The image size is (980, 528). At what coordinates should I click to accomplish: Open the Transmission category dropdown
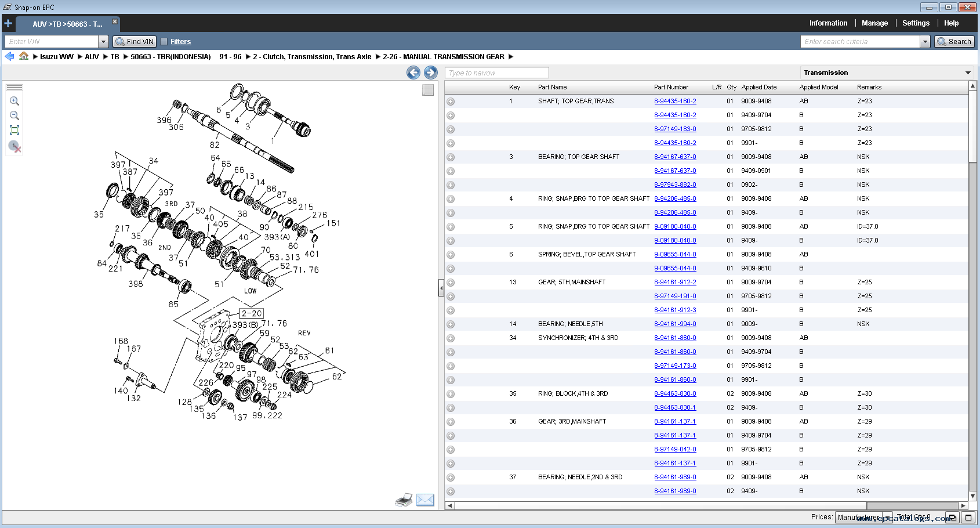(x=887, y=73)
